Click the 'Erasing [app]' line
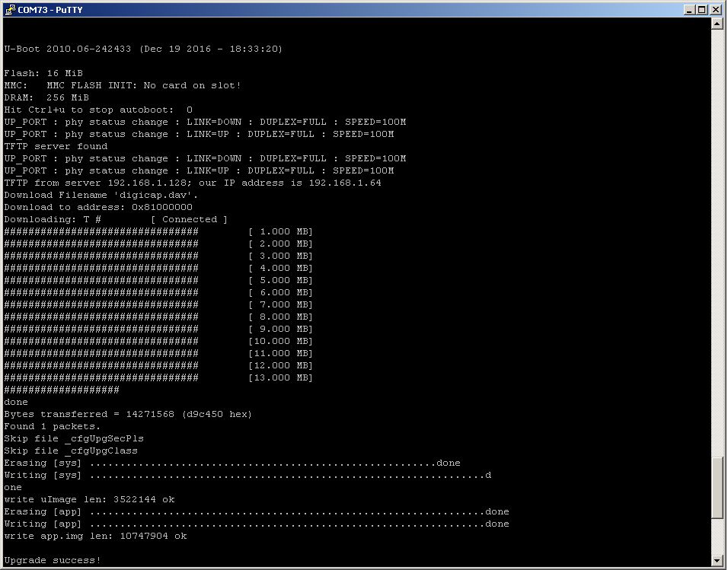728x570 pixels. [x=257, y=511]
